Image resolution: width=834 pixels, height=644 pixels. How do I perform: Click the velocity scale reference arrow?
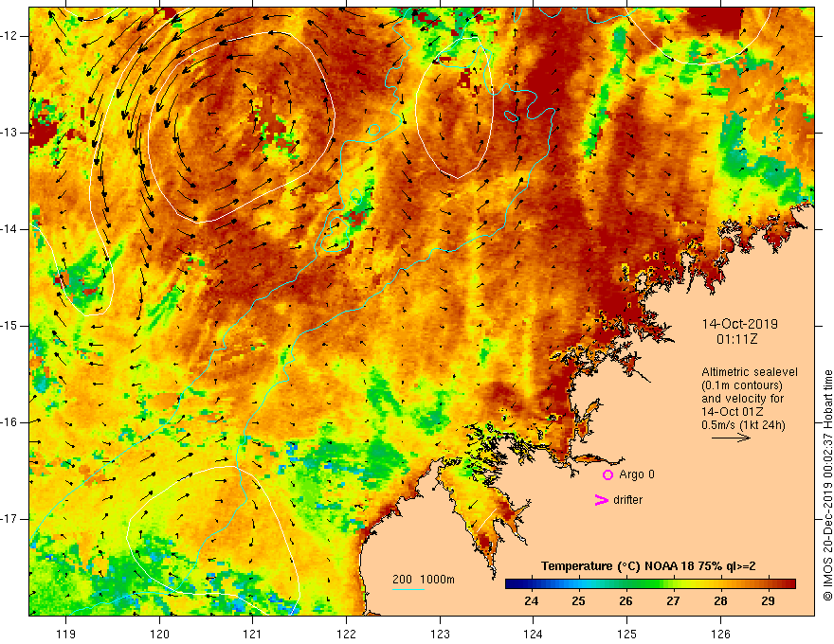[731, 438]
